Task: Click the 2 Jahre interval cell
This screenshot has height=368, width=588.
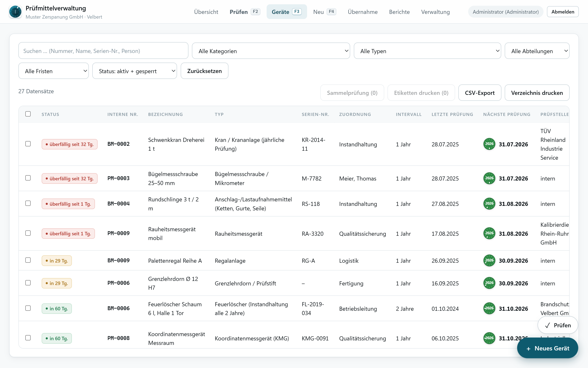Action: pos(405,309)
